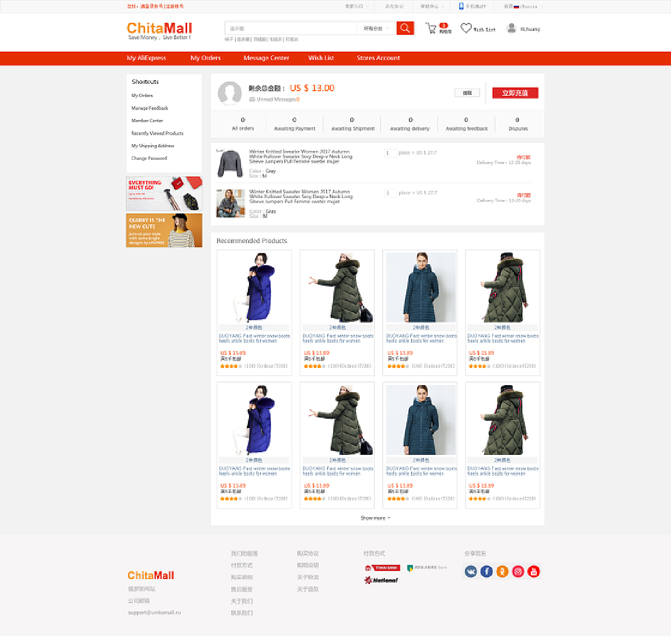Screen dimensions: 671x644
Task: Open the Instagram share icon
Action: pyautogui.click(x=518, y=571)
